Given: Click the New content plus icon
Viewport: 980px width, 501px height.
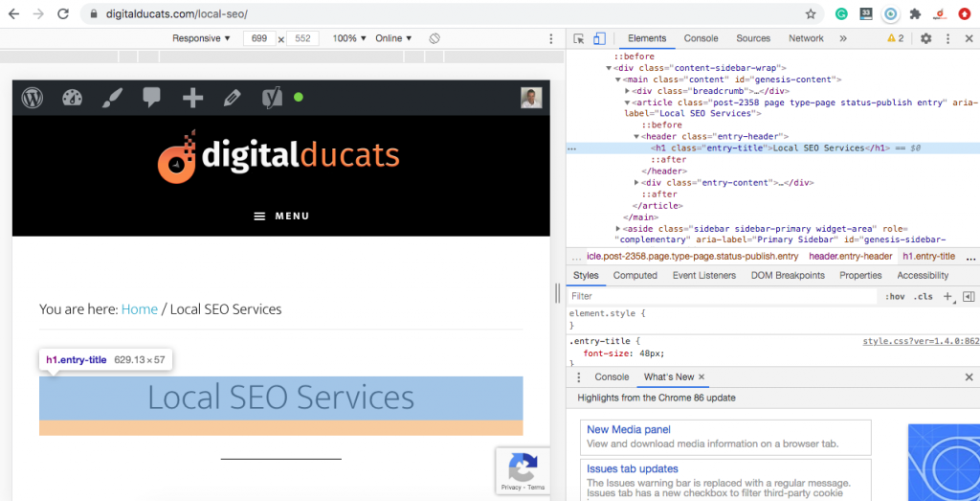Looking at the screenshot, I should (192, 99).
